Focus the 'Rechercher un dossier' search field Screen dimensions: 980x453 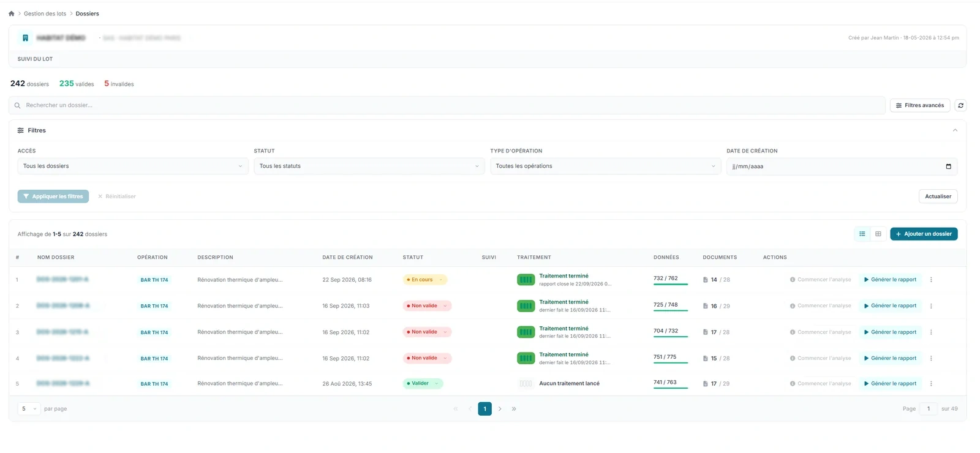click(447, 105)
